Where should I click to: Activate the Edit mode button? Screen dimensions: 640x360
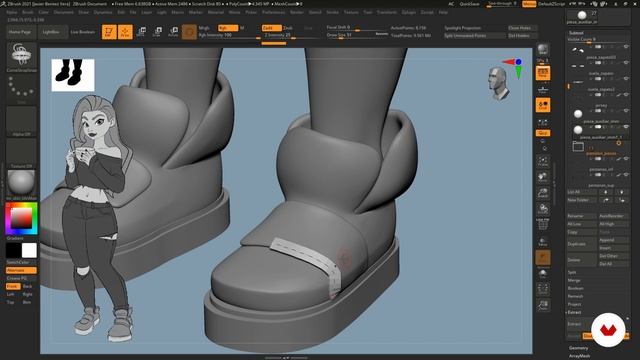pyautogui.click(x=109, y=32)
